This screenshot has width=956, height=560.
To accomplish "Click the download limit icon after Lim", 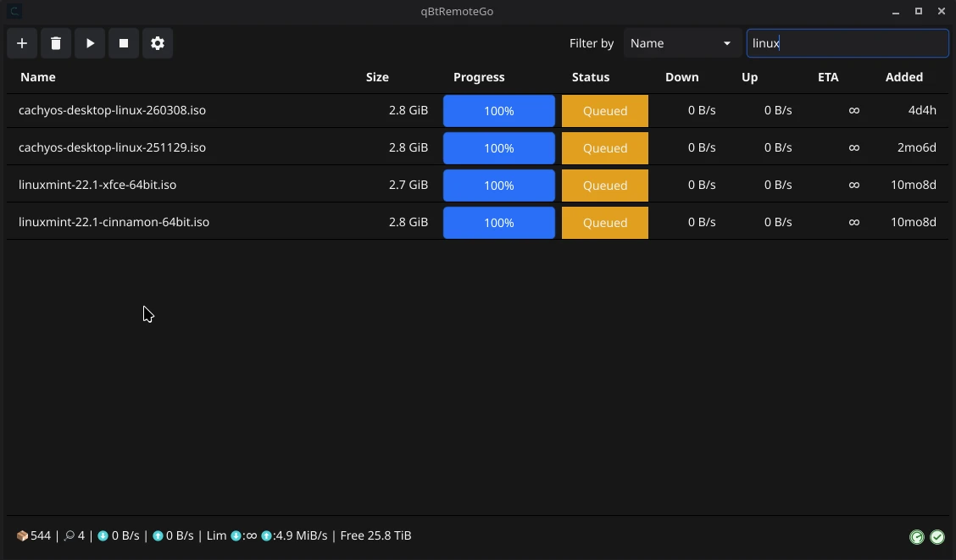I will (236, 535).
